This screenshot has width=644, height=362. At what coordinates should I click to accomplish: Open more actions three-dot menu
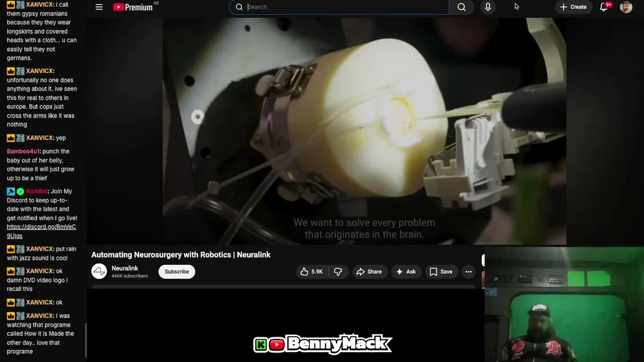point(468,271)
